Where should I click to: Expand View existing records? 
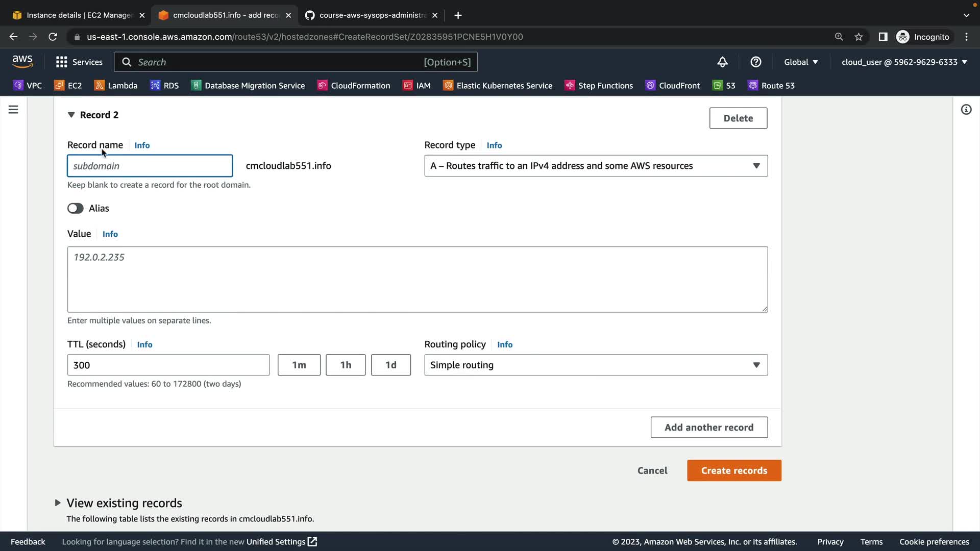coord(58,503)
